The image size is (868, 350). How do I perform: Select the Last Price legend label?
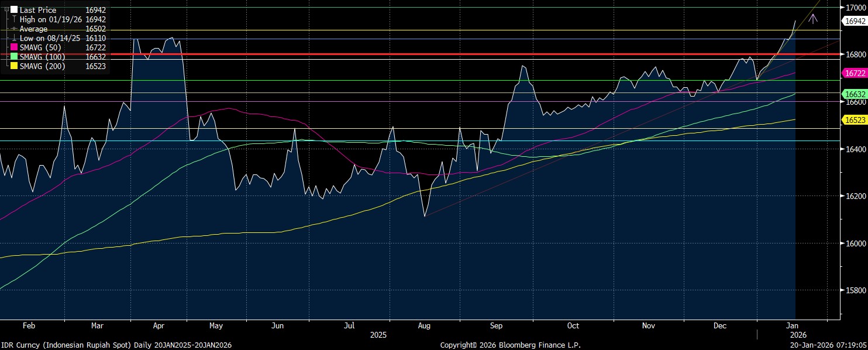click(38, 10)
